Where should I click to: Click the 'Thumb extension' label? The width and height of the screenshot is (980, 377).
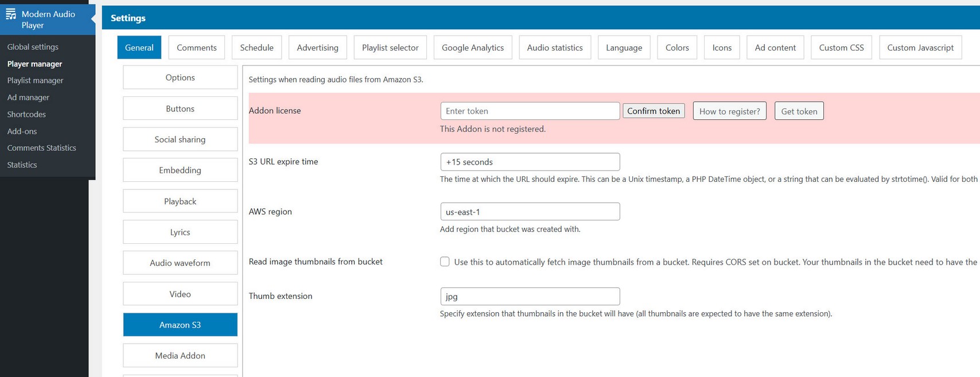281,296
